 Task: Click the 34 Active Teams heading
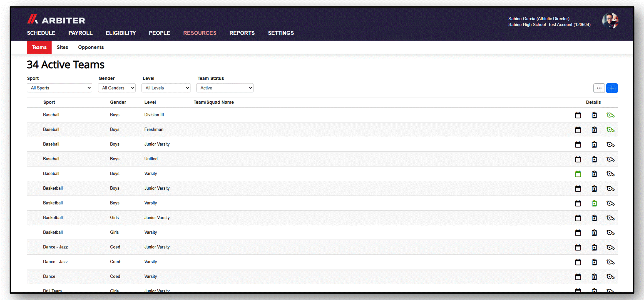coord(66,64)
